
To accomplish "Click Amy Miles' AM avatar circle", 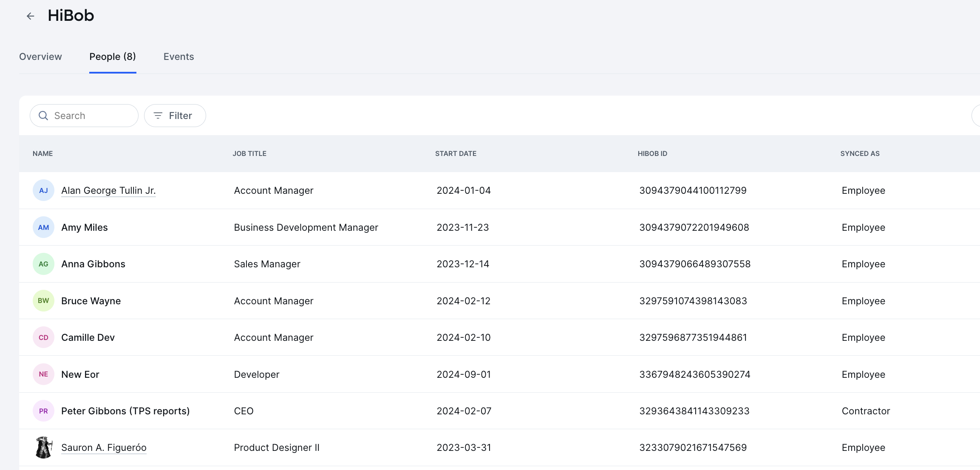I will [x=43, y=227].
